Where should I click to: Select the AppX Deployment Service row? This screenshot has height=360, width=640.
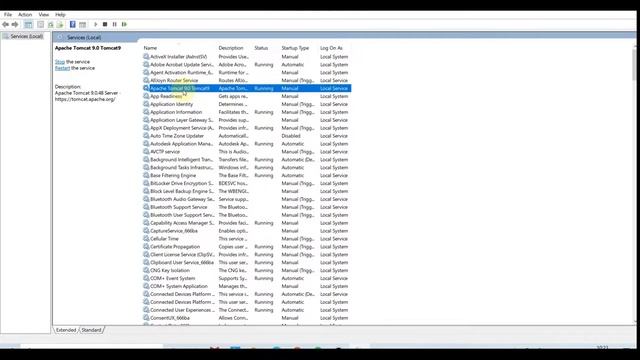pos(247,128)
